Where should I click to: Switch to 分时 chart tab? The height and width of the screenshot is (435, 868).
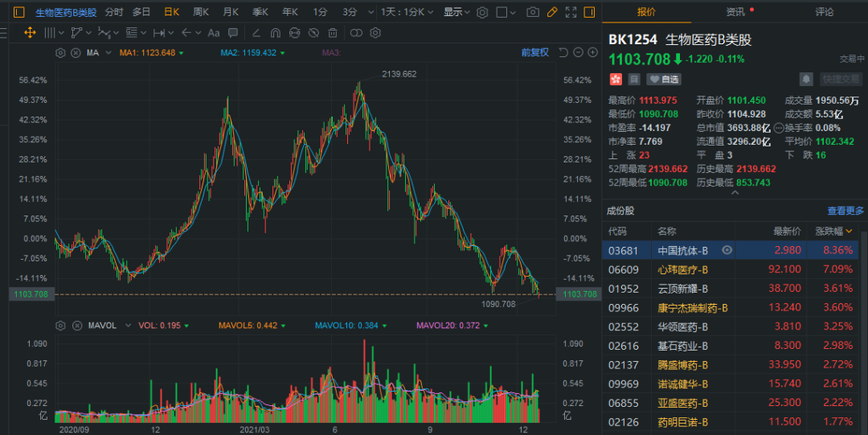click(x=114, y=12)
